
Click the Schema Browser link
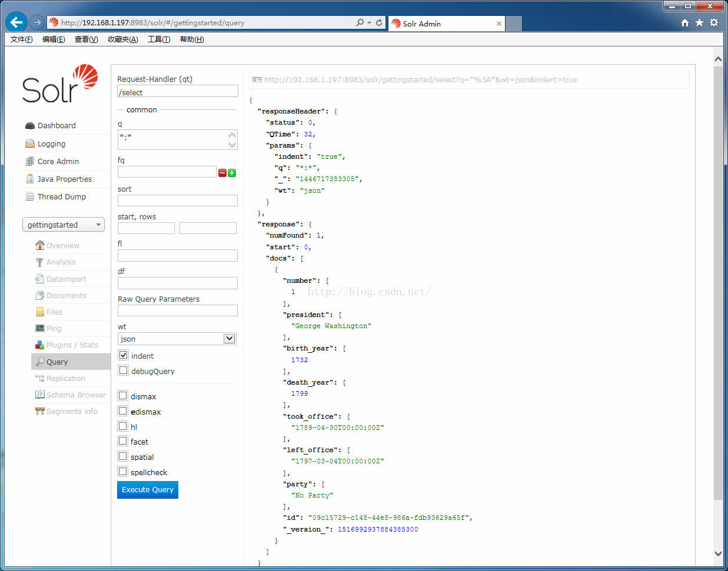click(x=77, y=395)
